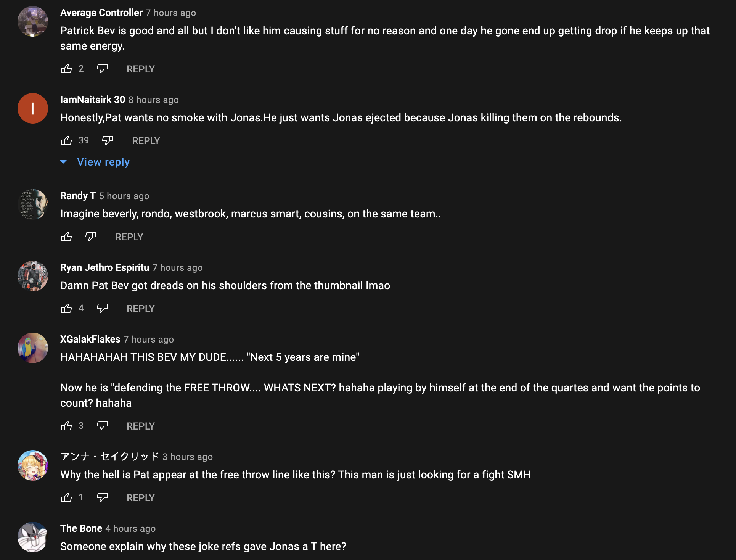Expand View reply under IamNaitsirk 30

coord(103,162)
